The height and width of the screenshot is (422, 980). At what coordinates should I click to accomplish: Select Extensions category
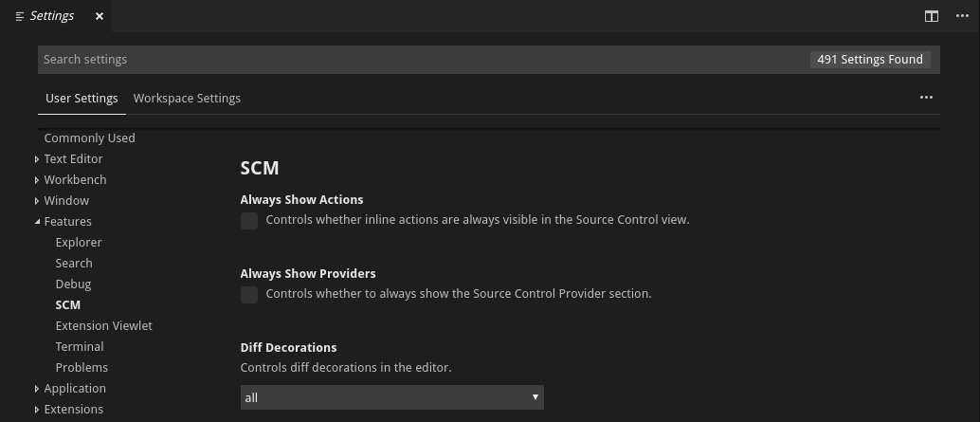pos(74,409)
